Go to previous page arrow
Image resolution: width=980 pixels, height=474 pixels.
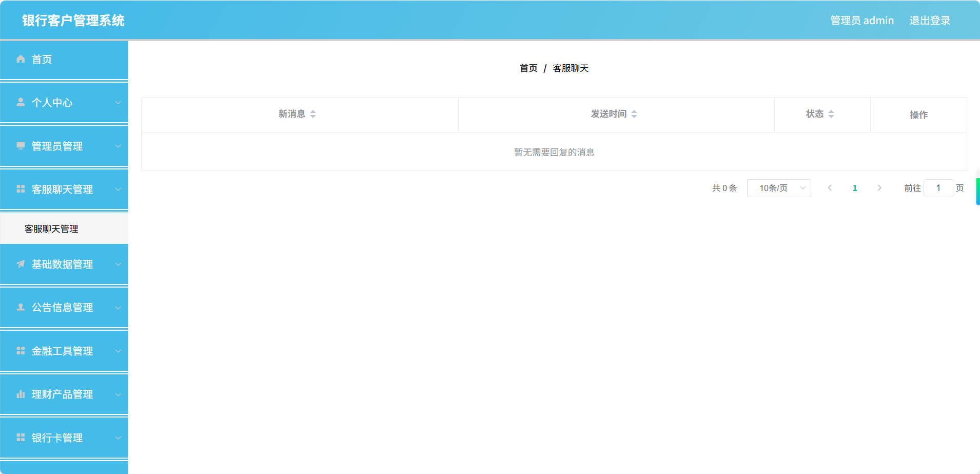(x=830, y=188)
